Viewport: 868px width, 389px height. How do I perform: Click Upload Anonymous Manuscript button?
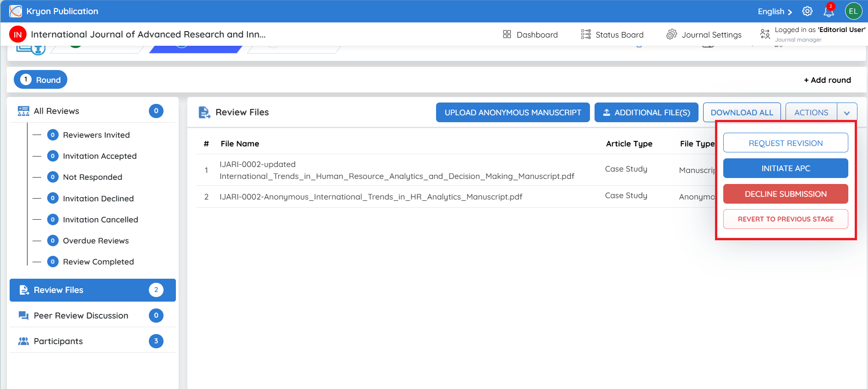coord(513,113)
